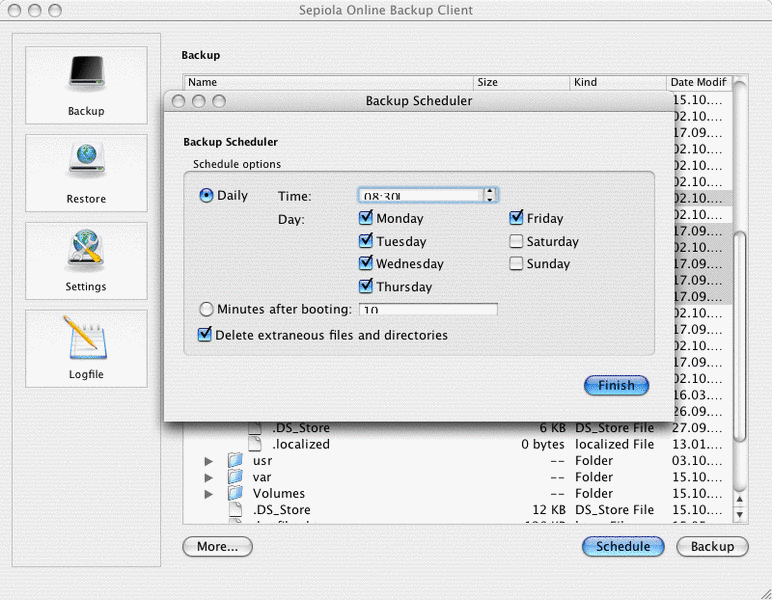The height and width of the screenshot is (600, 772).
Task: Open the Settings section in sidebar
Action: pos(86,260)
